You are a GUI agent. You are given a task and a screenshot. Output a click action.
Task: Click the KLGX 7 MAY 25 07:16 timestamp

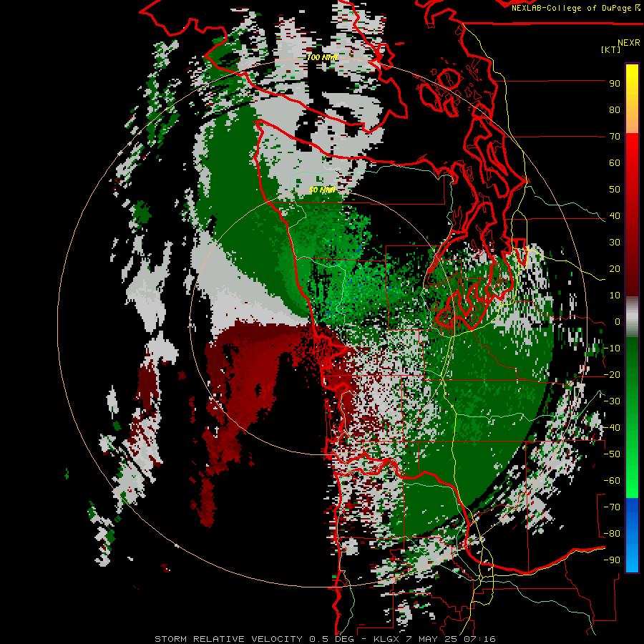434,639
